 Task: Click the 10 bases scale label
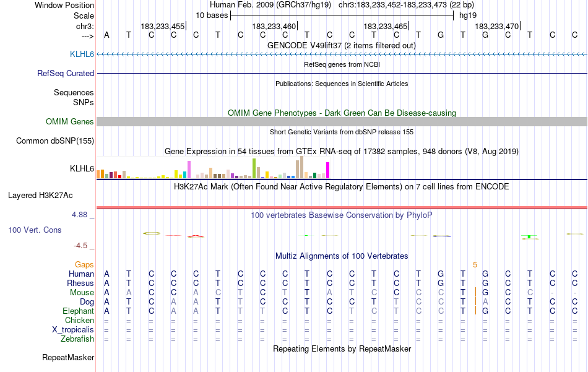click(x=212, y=15)
